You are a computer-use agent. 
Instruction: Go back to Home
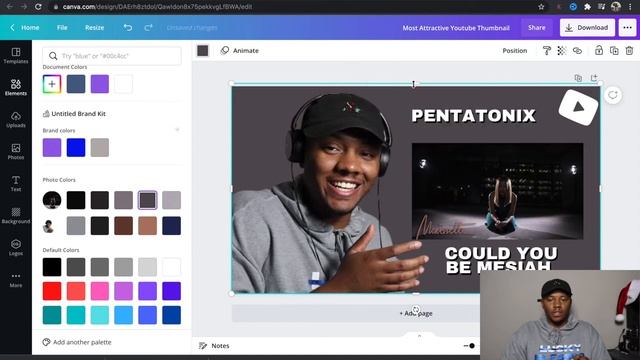point(25,27)
